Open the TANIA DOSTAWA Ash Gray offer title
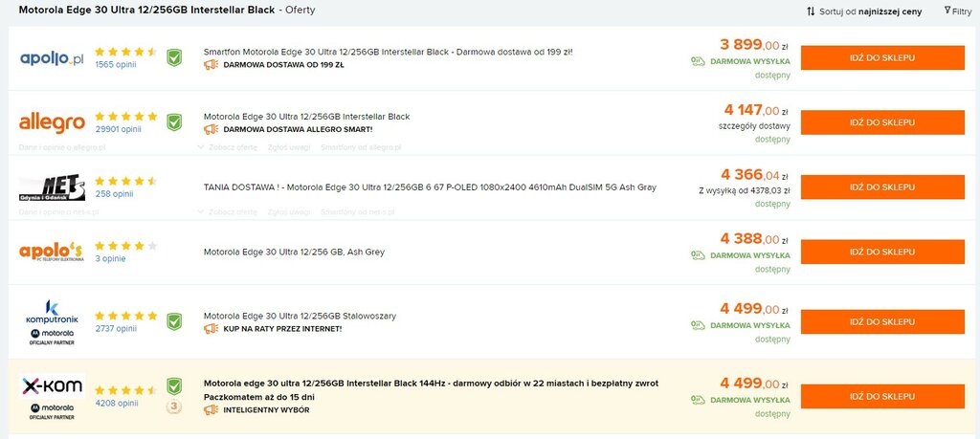 pos(430,187)
